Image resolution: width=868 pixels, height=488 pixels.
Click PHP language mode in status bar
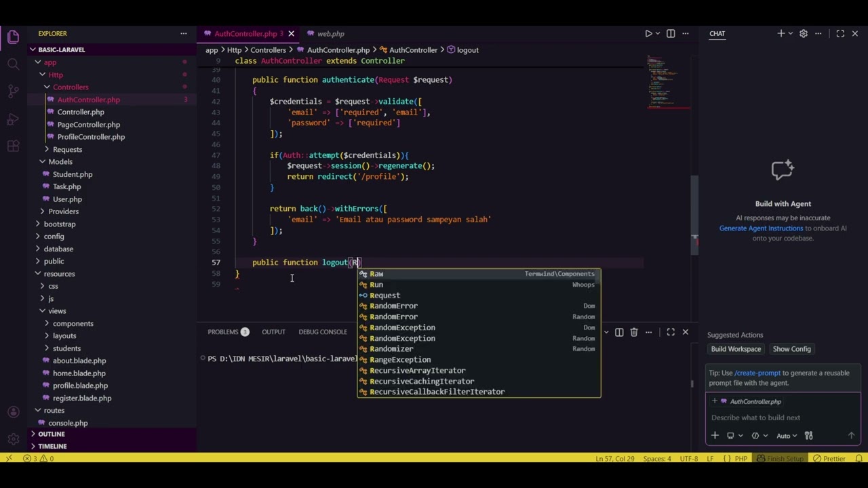[x=741, y=459]
